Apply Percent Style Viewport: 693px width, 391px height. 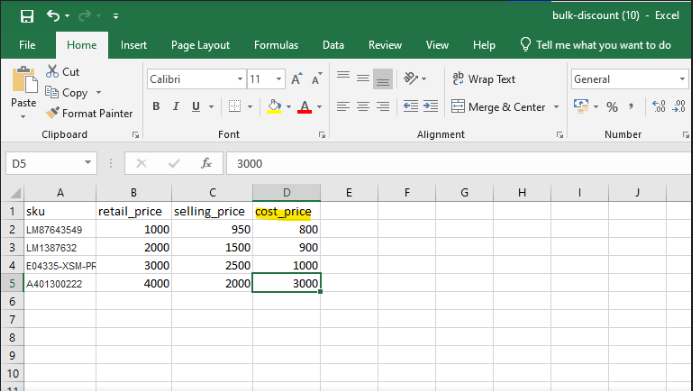(612, 107)
